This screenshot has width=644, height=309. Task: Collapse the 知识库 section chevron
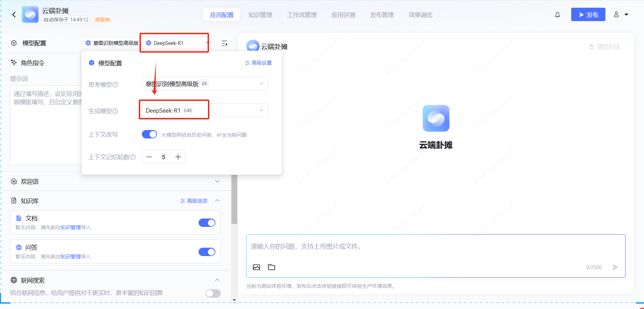pos(217,200)
